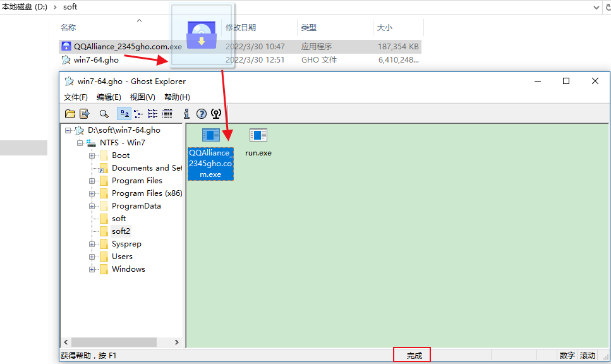Viewport: 611px width, 364px height.
Task: Expand the Sysprep folder
Action: (x=92, y=245)
